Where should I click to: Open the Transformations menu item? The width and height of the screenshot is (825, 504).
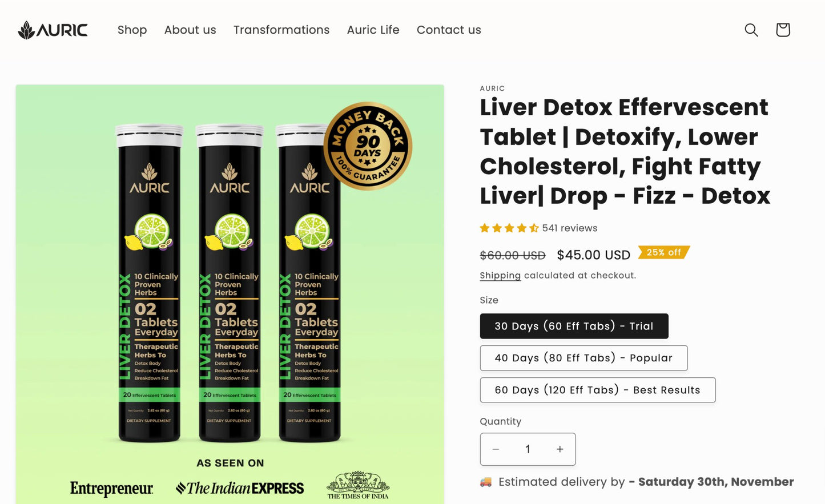coord(281,30)
